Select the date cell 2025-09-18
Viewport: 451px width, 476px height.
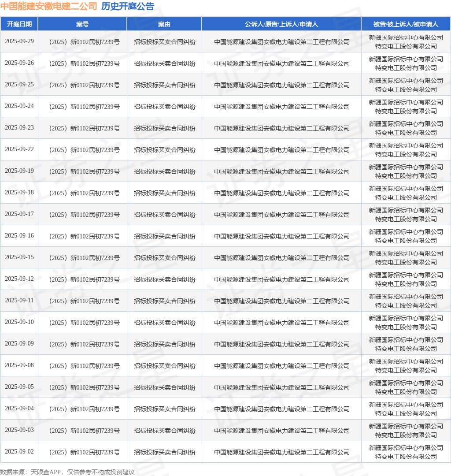coord(19,192)
